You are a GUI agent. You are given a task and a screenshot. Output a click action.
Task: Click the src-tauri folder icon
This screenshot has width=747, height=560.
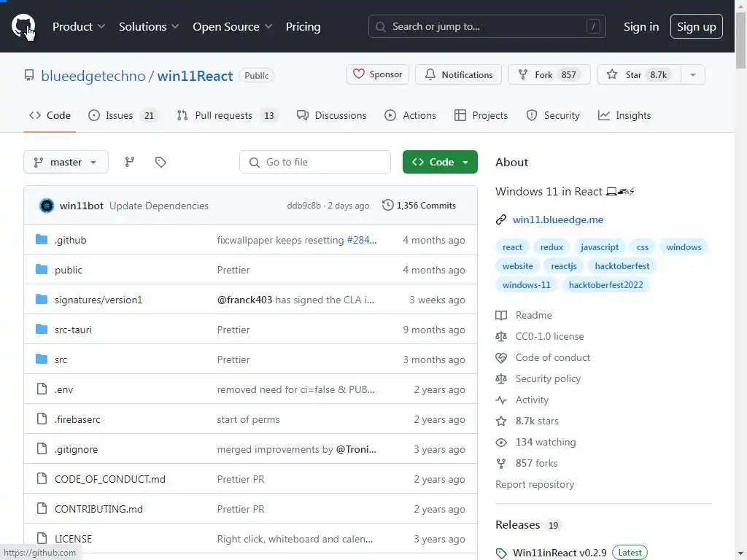[x=42, y=329]
